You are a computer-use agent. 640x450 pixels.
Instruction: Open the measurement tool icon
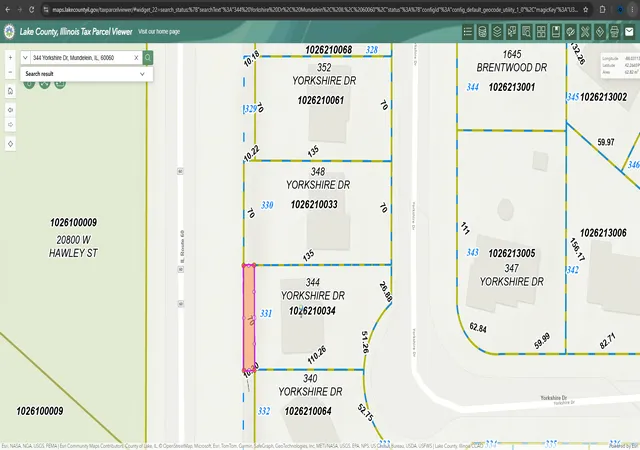pyautogui.click(x=585, y=31)
